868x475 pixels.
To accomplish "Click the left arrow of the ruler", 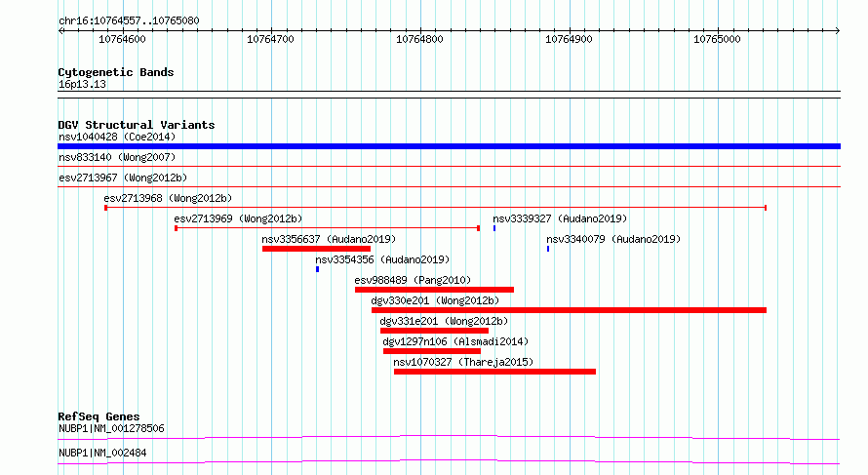I will [x=60, y=31].
